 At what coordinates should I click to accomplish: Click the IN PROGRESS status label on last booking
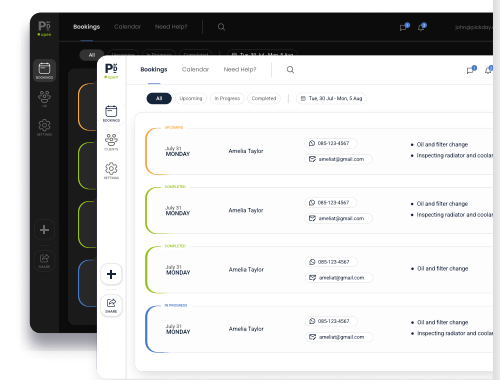[176, 305]
